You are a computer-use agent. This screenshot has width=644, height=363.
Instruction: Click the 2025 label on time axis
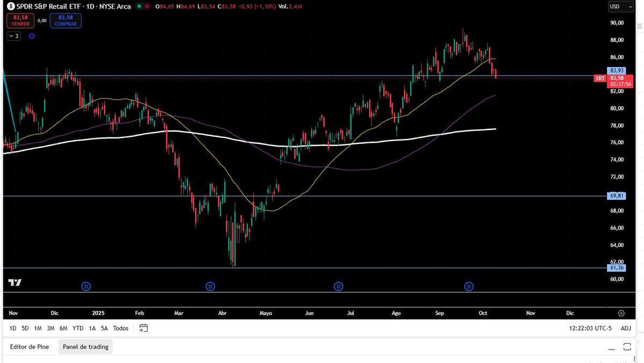(x=99, y=313)
